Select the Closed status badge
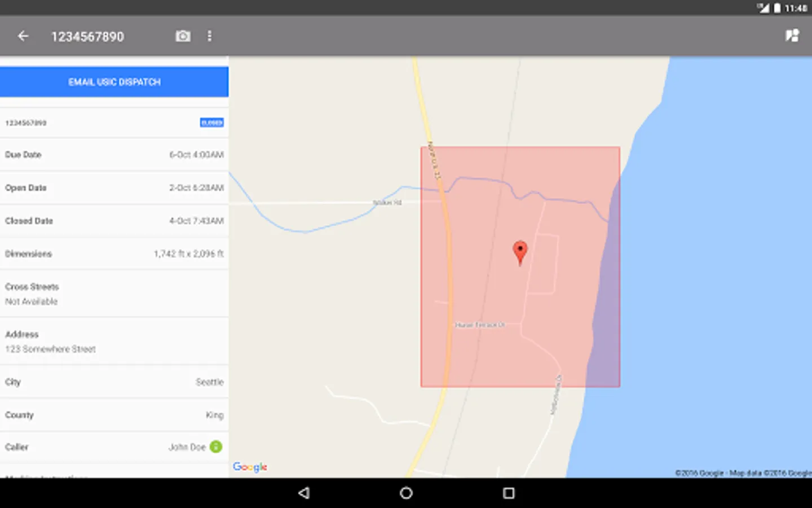The height and width of the screenshot is (508, 812). (212, 122)
